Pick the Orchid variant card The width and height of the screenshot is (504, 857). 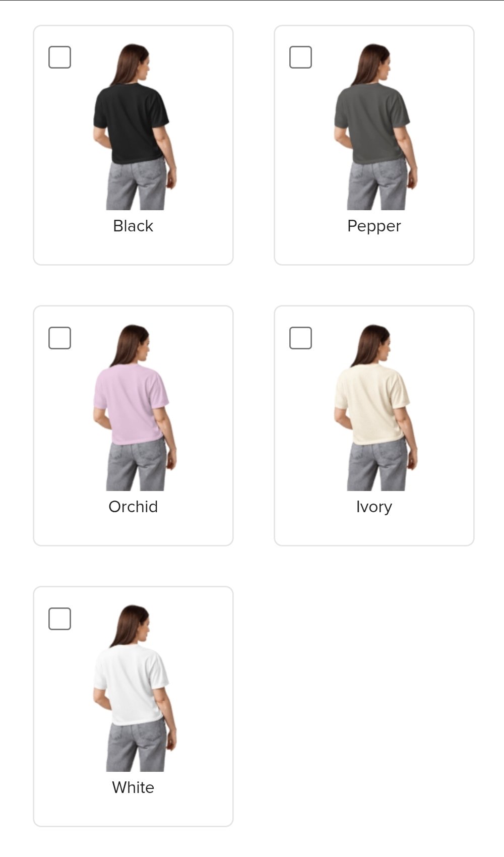[x=133, y=425]
